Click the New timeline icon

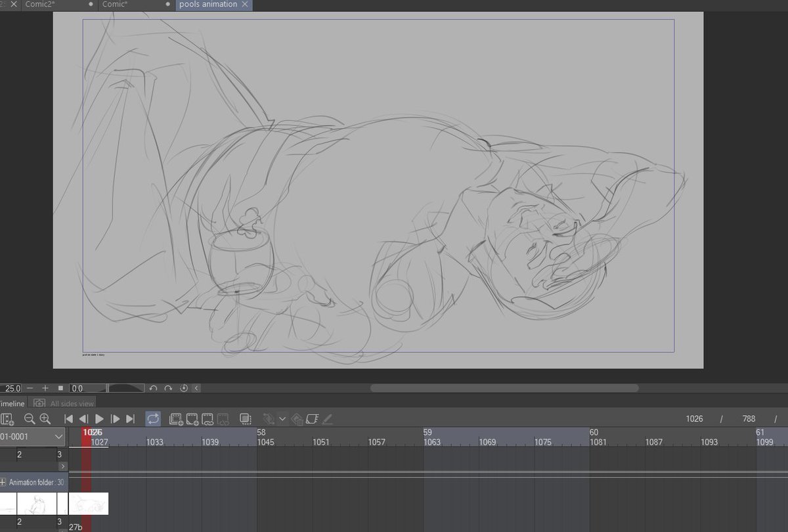click(x=7, y=418)
